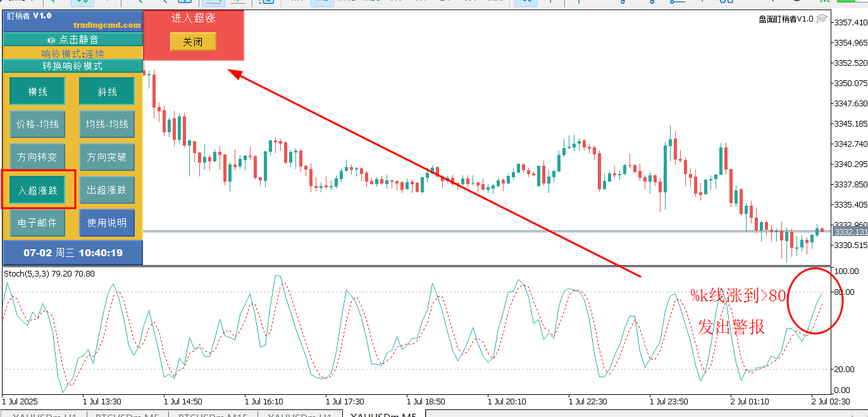Image resolution: width=868 pixels, height=417 pixels.
Task: Click the 3337.850 price axis value
Action: pos(851,184)
